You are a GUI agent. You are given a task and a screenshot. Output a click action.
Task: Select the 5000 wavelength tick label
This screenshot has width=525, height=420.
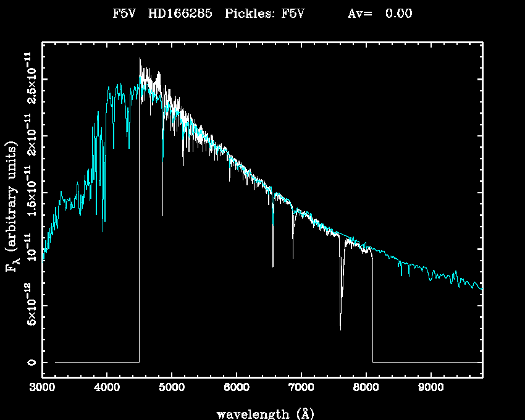coord(171,388)
